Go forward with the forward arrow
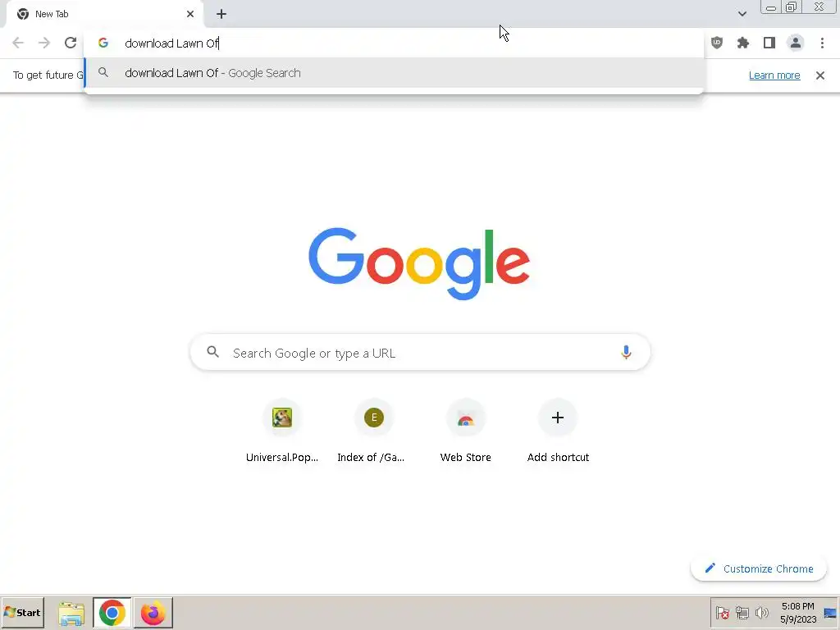The height and width of the screenshot is (630, 840). [44, 43]
